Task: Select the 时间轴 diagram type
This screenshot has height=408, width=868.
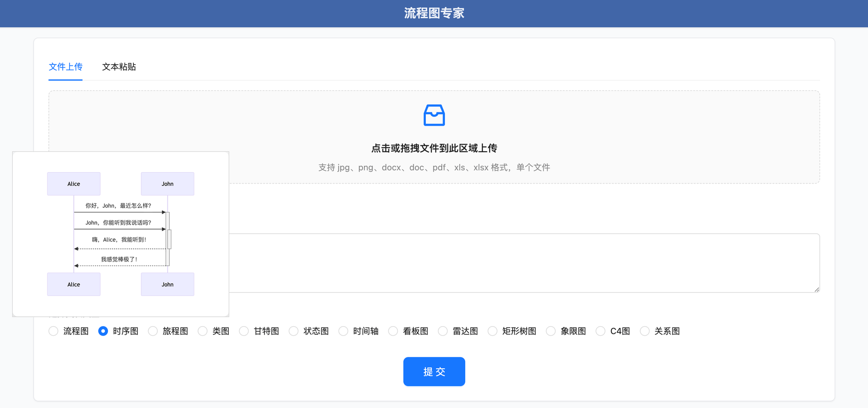Action: point(344,331)
